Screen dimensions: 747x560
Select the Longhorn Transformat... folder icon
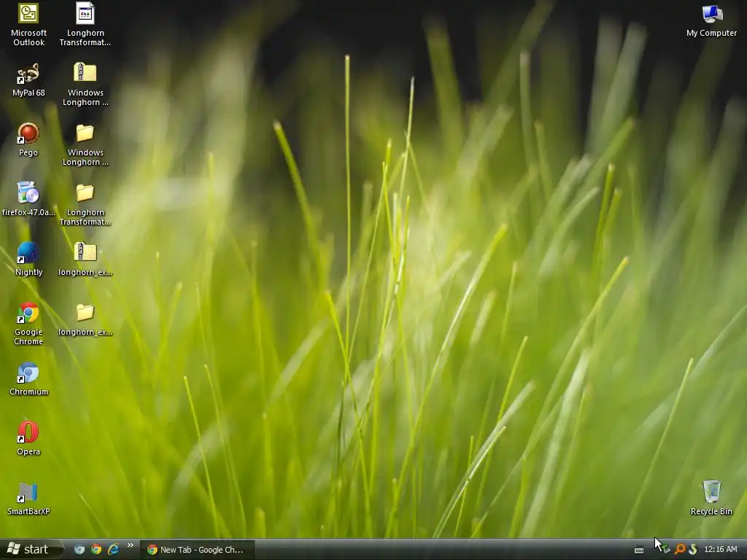(x=85, y=205)
